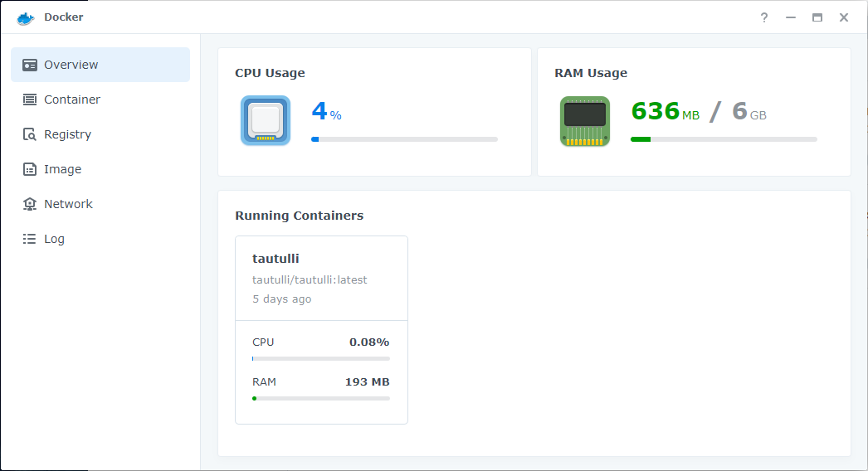Click the Docker window title text
Viewport: 868px width, 471px height.
coord(64,17)
